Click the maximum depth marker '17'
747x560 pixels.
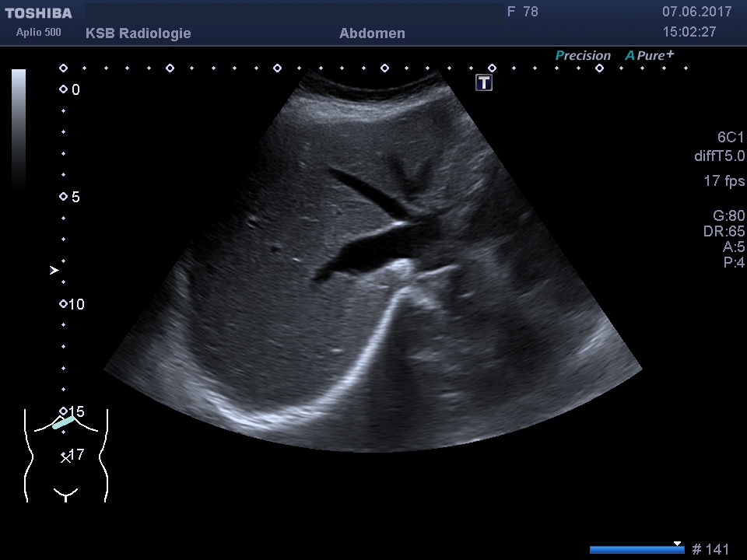[77, 454]
